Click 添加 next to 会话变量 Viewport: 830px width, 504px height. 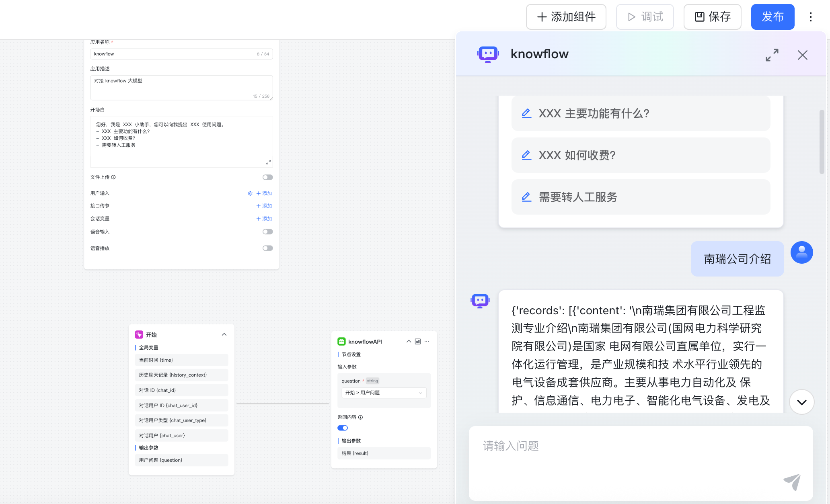264,219
